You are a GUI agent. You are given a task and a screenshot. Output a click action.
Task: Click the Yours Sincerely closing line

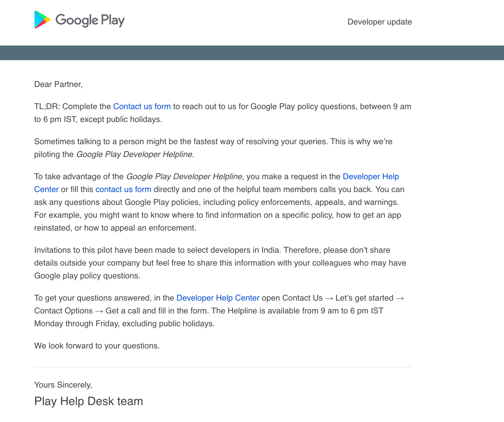click(x=63, y=385)
